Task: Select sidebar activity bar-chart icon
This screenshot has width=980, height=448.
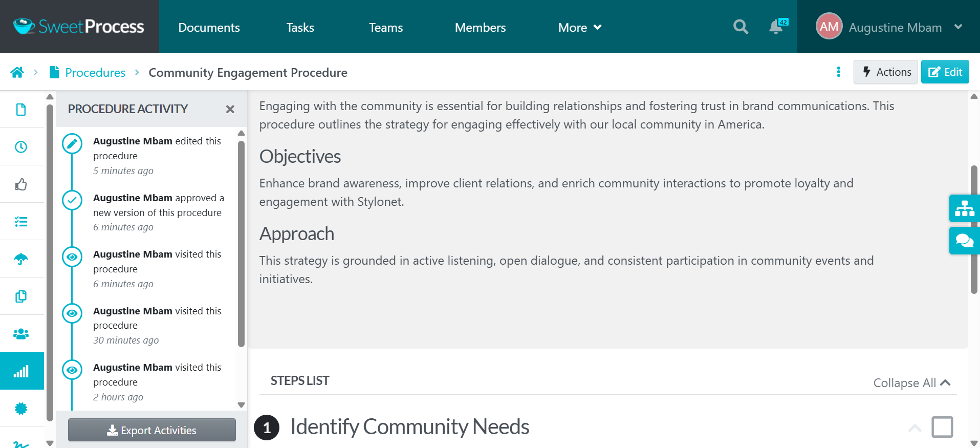Action: point(21,371)
